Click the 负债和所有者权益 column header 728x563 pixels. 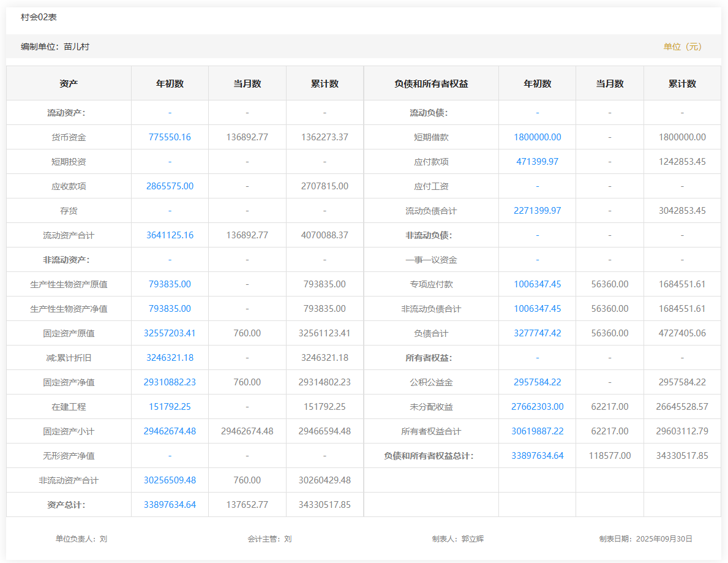click(431, 84)
